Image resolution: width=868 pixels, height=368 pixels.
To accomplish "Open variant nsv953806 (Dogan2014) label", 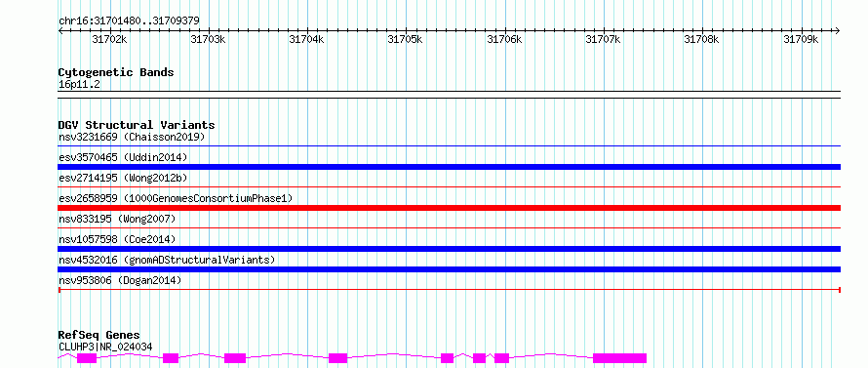I will [120, 280].
